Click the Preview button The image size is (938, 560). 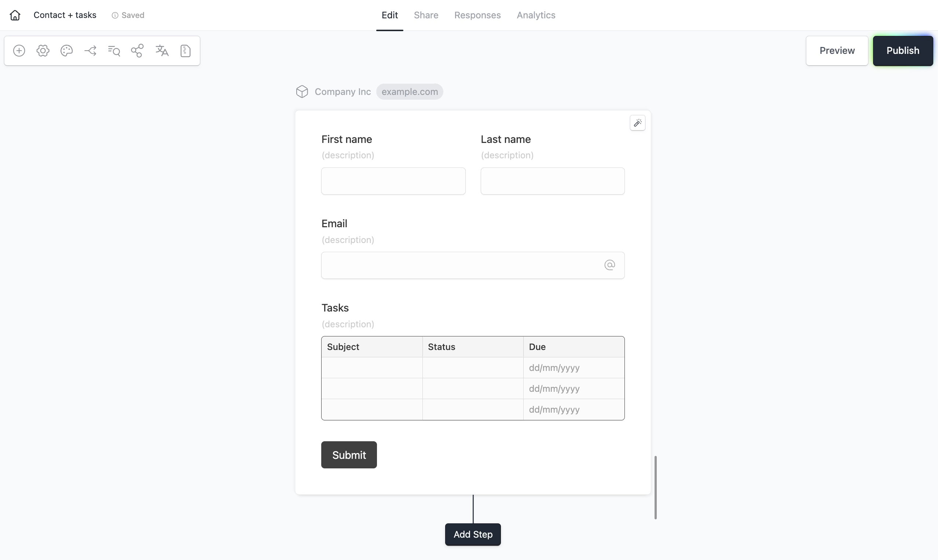[837, 51]
